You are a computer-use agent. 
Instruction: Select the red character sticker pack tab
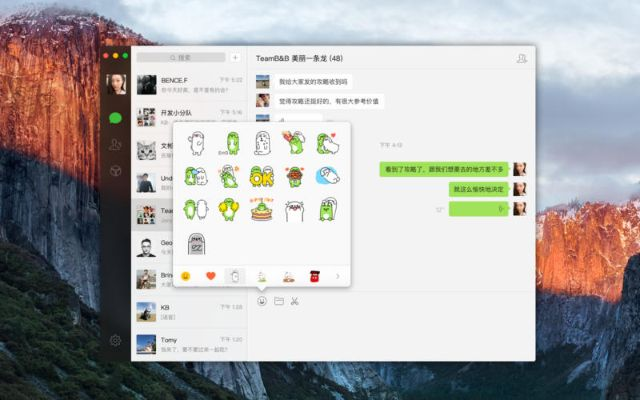[313, 276]
